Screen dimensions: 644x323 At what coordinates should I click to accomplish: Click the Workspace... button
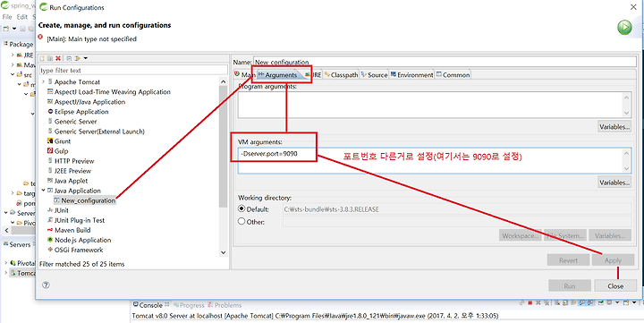(x=521, y=236)
